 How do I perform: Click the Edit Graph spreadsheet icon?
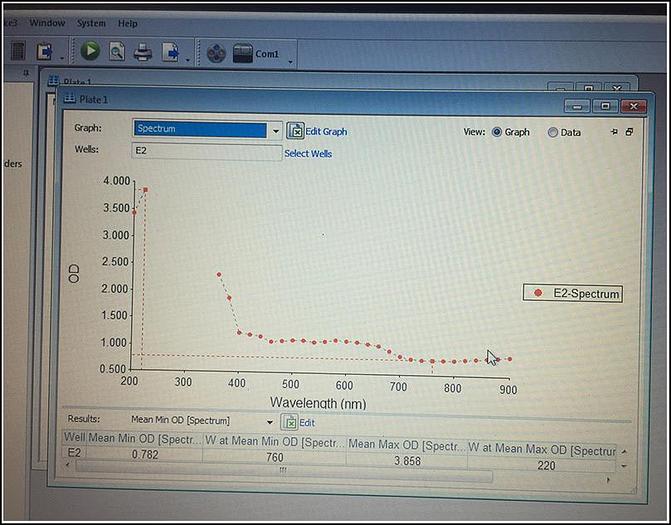point(295,131)
